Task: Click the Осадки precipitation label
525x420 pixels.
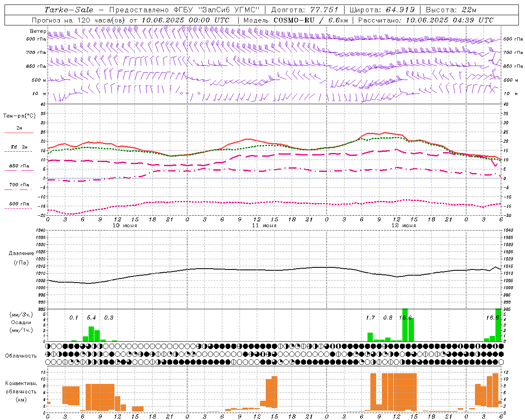Action: [x=21, y=322]
